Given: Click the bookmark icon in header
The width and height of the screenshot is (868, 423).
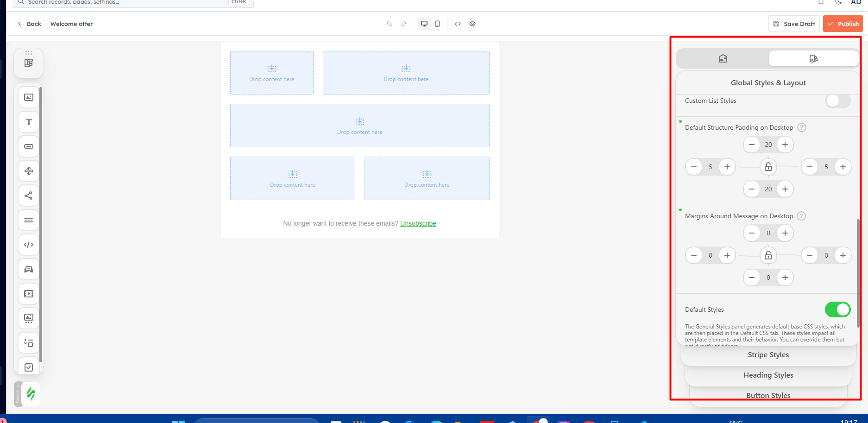Looking at the screenshot, I should point(821,2).
